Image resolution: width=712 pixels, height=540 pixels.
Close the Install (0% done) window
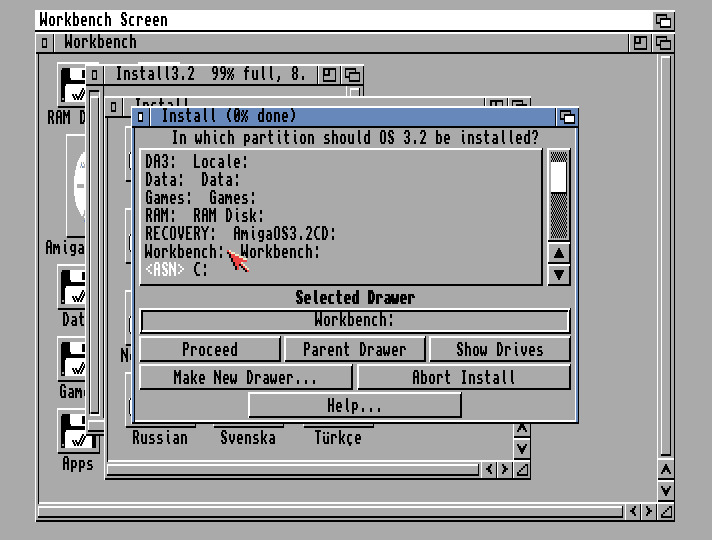(141, 117)
